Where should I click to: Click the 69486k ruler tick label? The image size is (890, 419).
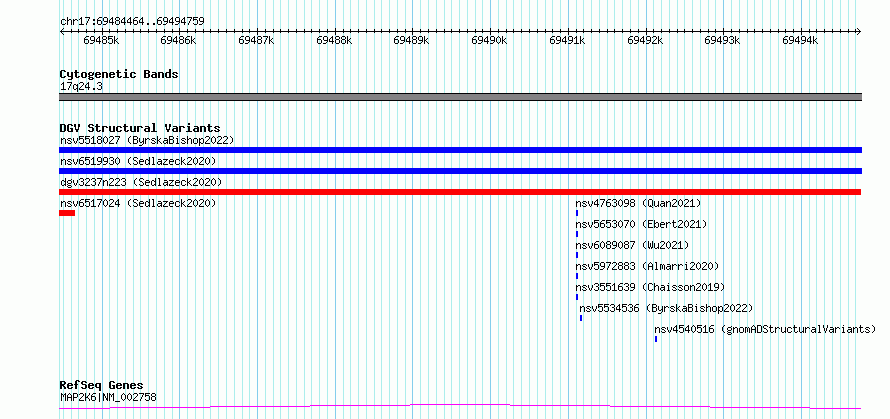pyautogui.click(x=178, y=40)
